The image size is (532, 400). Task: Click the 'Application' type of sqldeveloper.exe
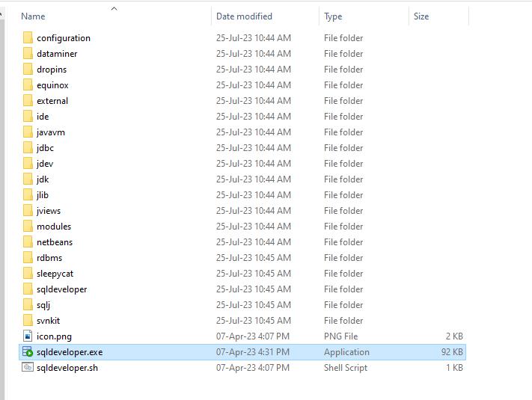[x=346, y=352]
